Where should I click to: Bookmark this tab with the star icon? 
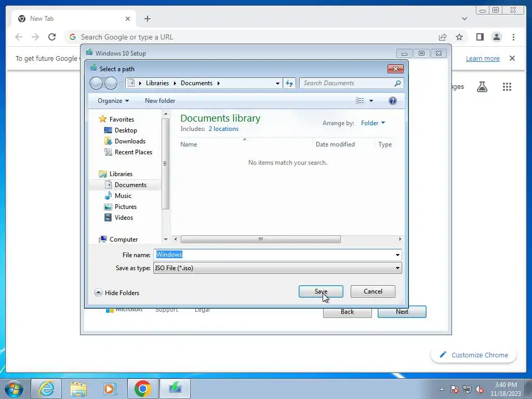[459, 37]
